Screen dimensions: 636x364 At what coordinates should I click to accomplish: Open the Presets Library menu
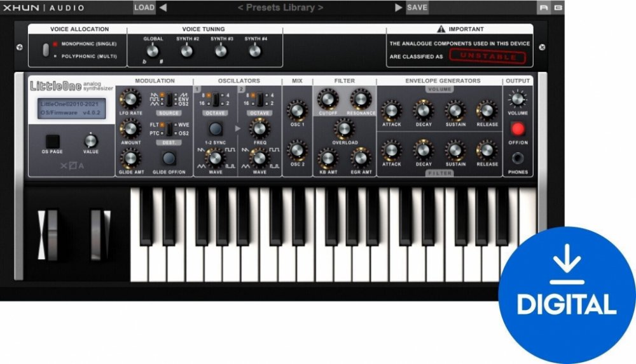(x=280, y=8)
